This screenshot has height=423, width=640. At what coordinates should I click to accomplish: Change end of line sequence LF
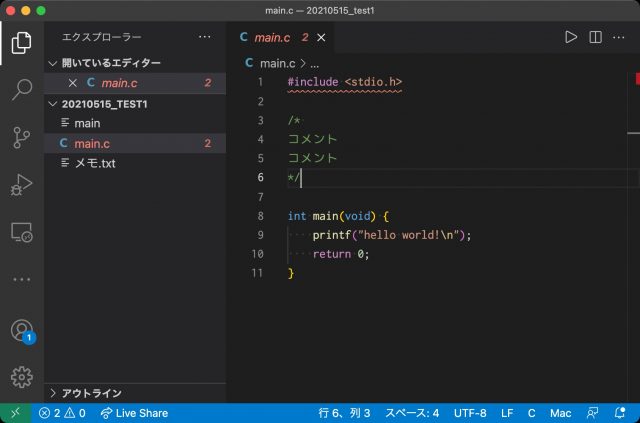[x=507, y=413]
